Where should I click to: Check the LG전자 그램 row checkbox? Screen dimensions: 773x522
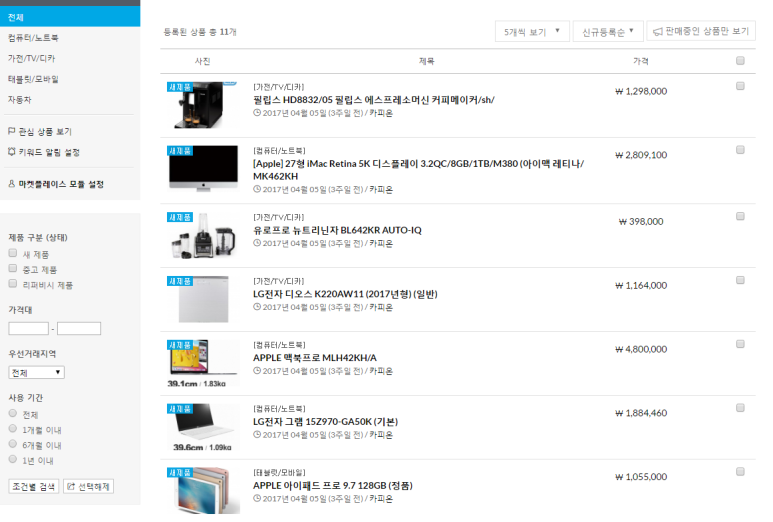[740, 408]
